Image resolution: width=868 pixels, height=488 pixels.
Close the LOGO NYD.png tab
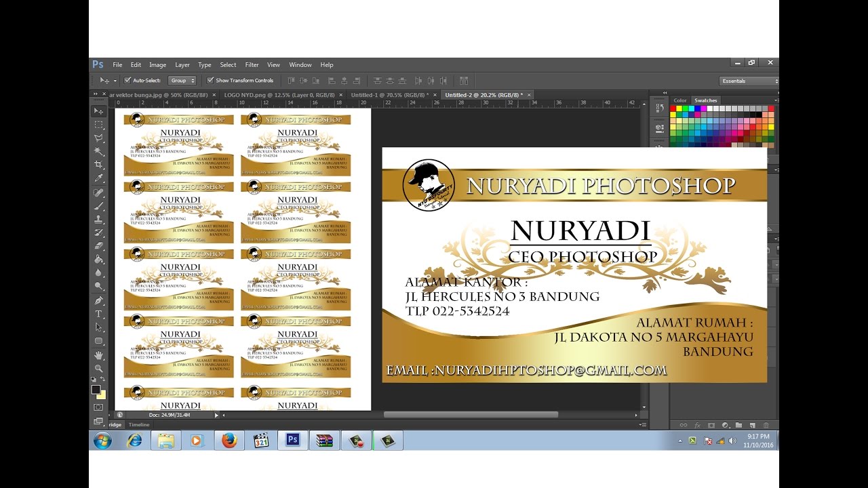tap(340, 95)
